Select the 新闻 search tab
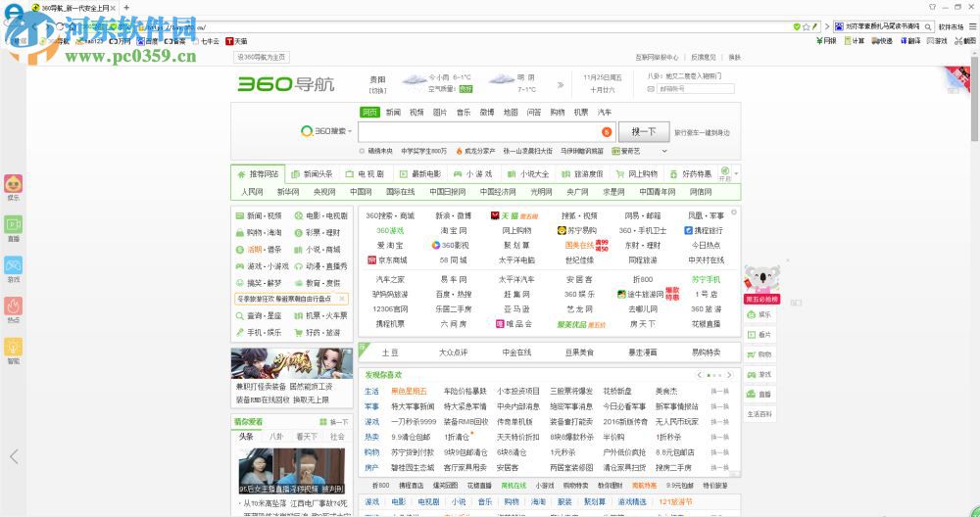Screen dimensions: 980x517 393,113
